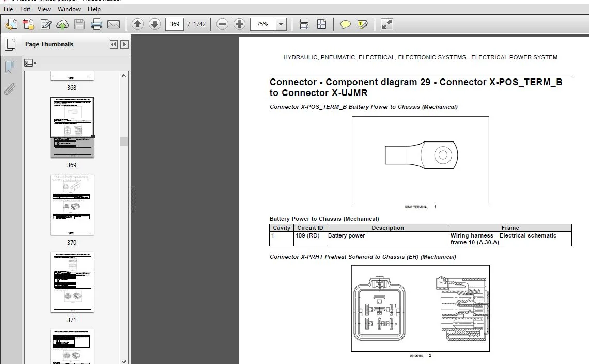The height and width of the screenshot is (364, 589).
Task: Click the Fit Width scrolling icon
Action: (304, 24)
